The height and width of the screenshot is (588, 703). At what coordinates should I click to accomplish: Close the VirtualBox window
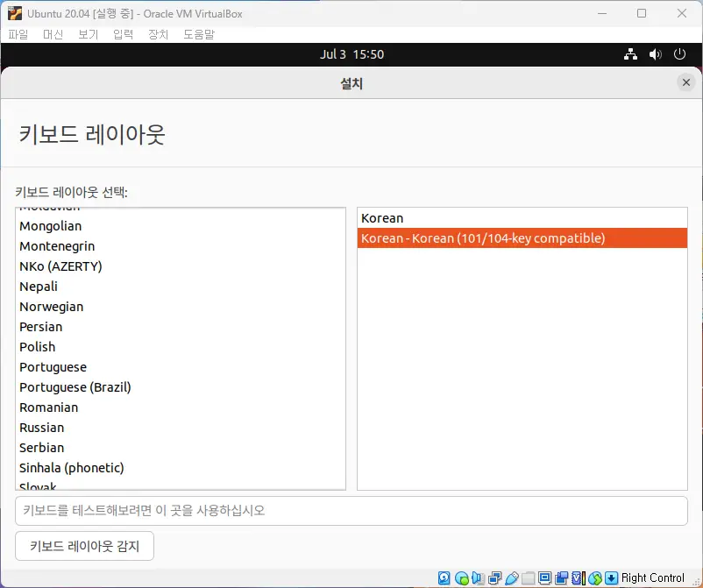click(681, 13)
